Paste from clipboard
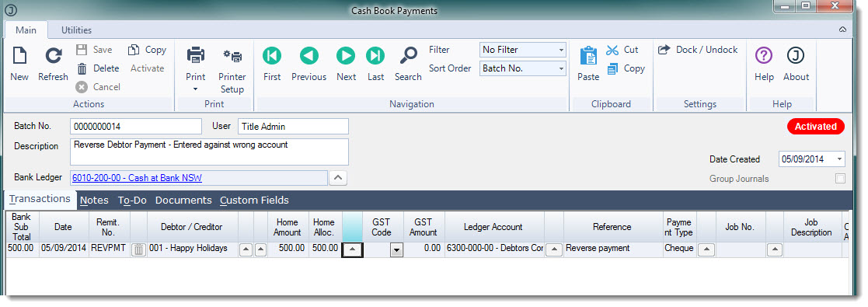The image size is (868, 307). pos(588,64)
